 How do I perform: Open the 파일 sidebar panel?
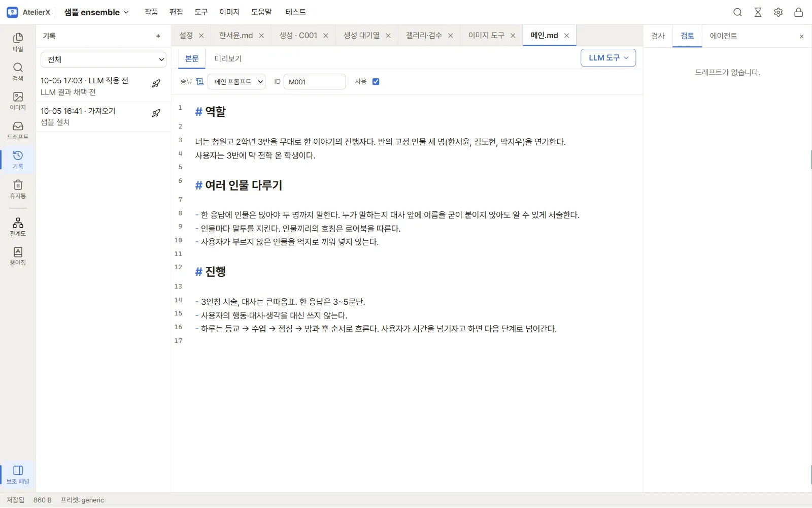pyautogui.click(x=18, y=42)
